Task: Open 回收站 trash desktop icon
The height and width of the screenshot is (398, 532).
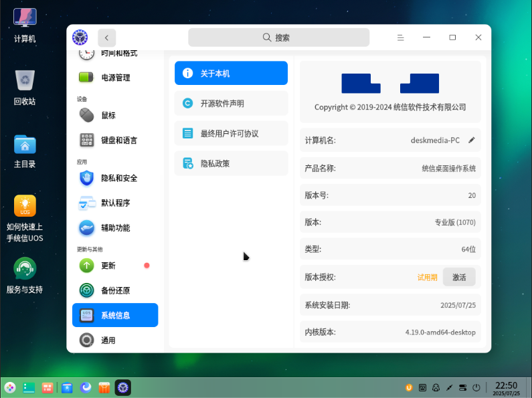Action: pos(25,88)
